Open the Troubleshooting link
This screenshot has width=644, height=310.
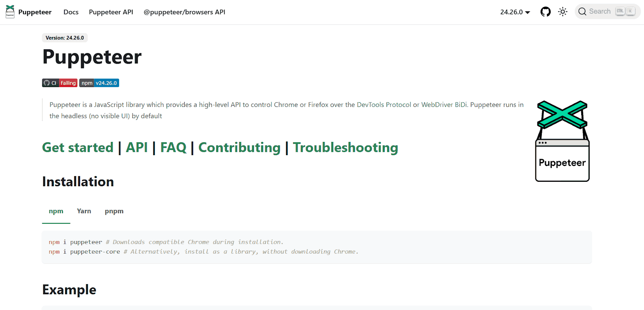click(345, 148)
